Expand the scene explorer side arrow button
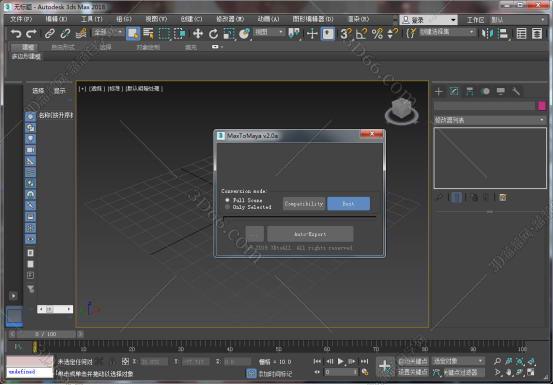This screenshot has height=385, width=553. [13, 296]
